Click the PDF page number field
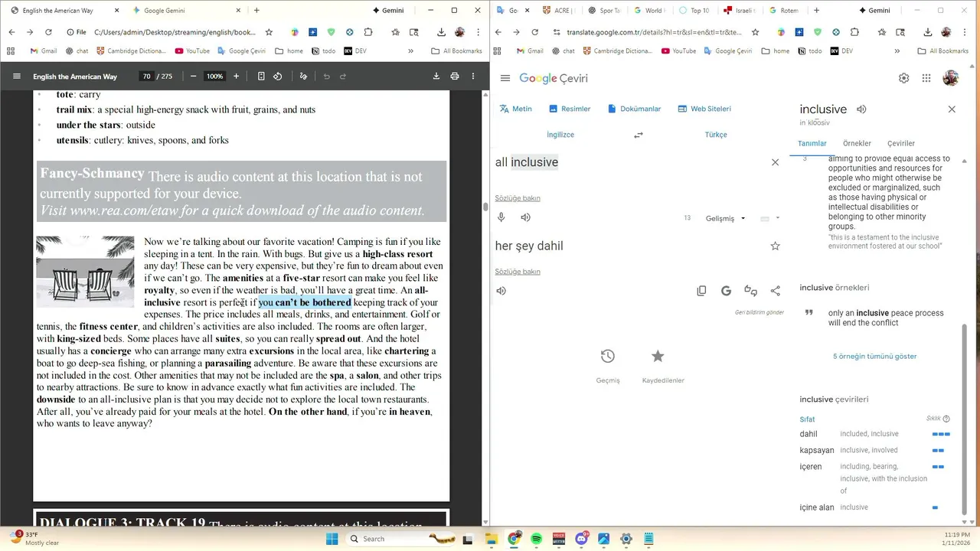This screenshot has height=551, width=980. coord(146,77)
